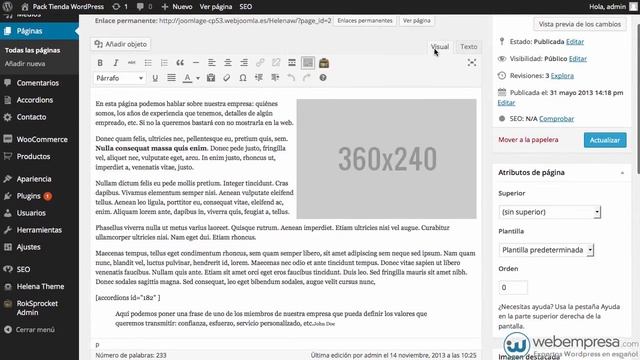Open Nuevo menu in admin bar
Image resolution: width=640 pixels, height=360 pixels.
[177, 7]
